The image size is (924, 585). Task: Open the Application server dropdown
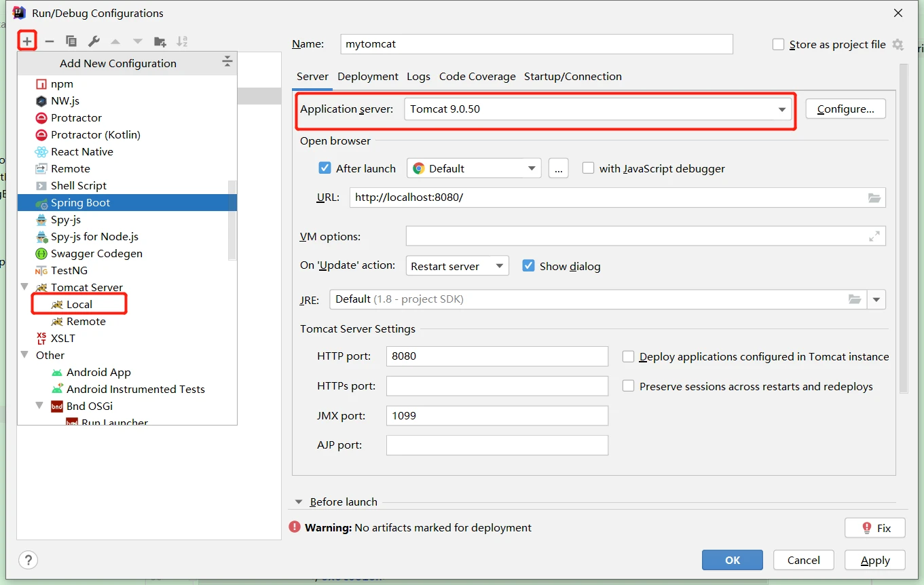click(x=597, y=109)
